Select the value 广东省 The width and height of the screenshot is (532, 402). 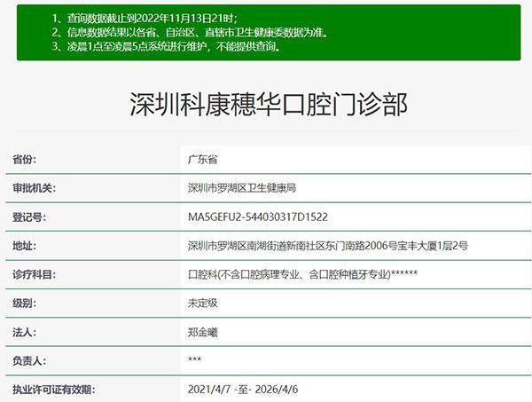coord(202,159)
